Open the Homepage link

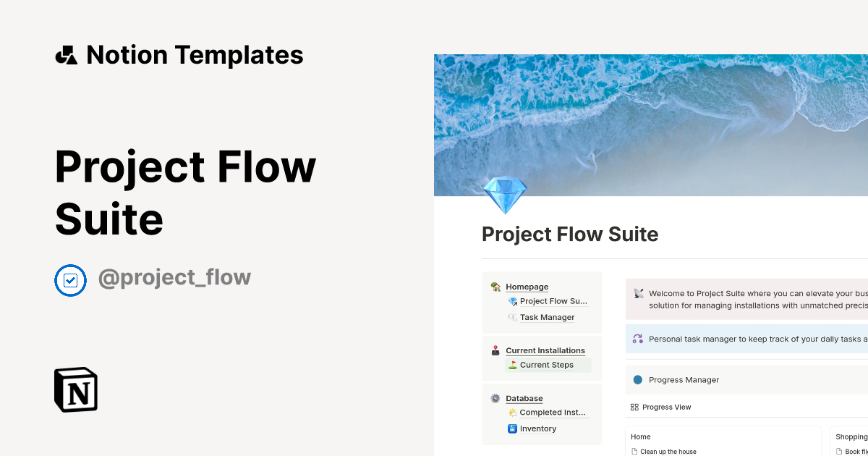click(x=527, y=287)
